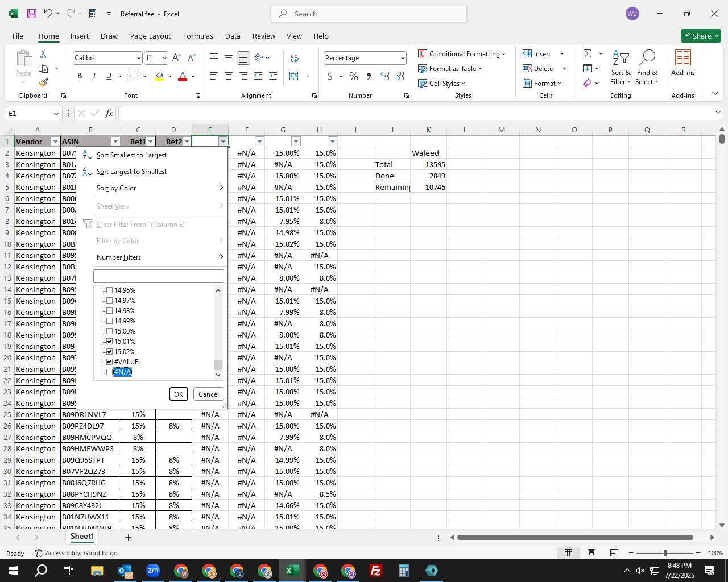Open Format as Table gallery

450,68
